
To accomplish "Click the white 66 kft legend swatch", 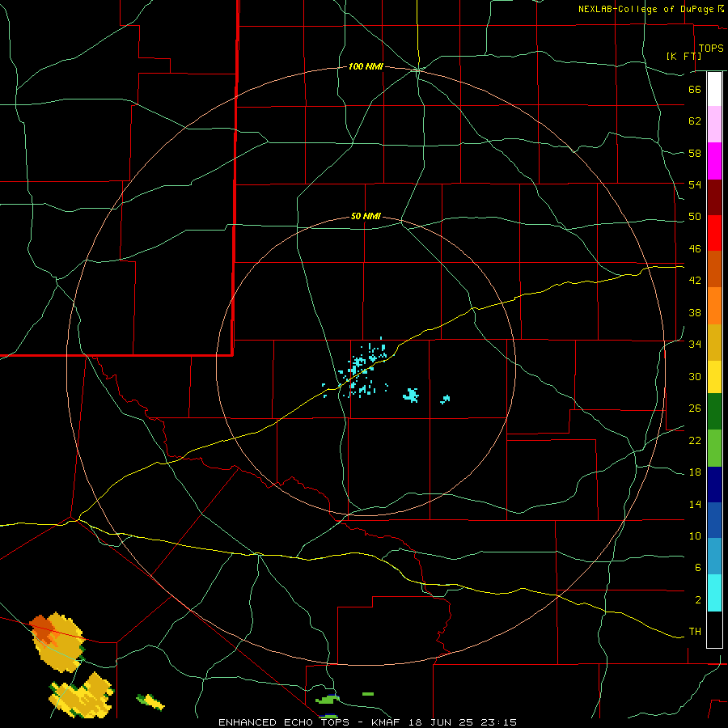I will [x=714, y=89].
